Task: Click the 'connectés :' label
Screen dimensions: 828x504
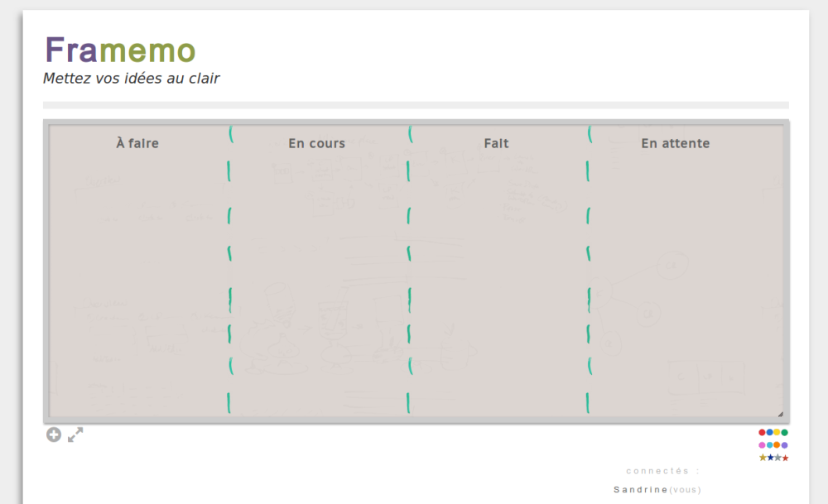Action: point(662,471)
